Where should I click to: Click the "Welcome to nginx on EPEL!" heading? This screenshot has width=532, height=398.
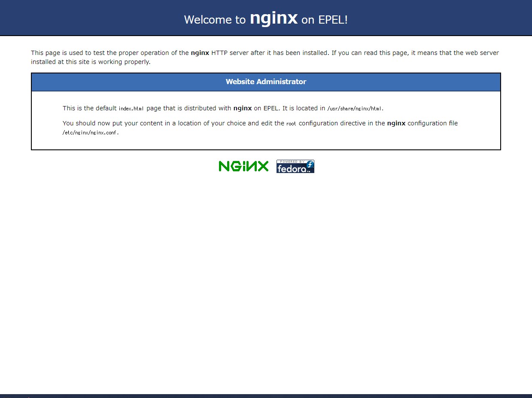point(266,19)
